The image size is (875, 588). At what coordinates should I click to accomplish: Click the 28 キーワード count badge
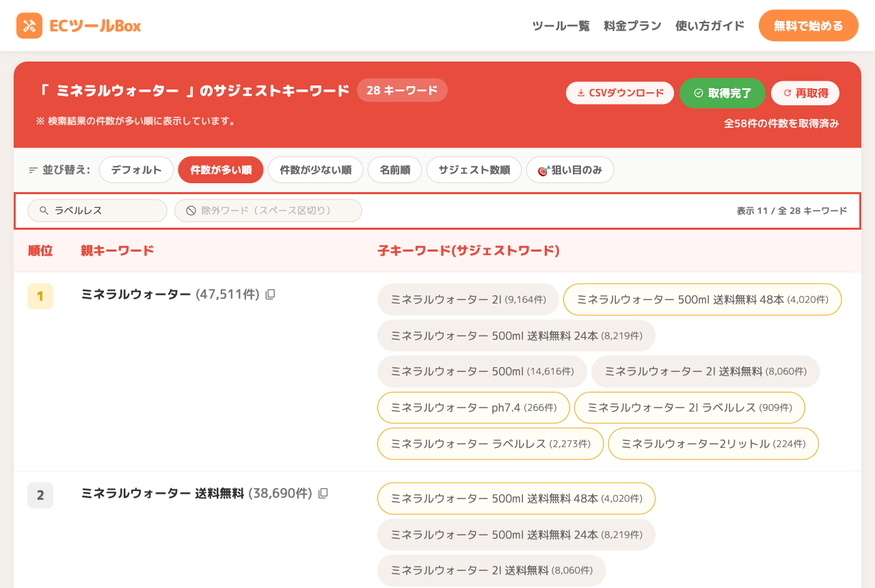[x=402, y=90]
